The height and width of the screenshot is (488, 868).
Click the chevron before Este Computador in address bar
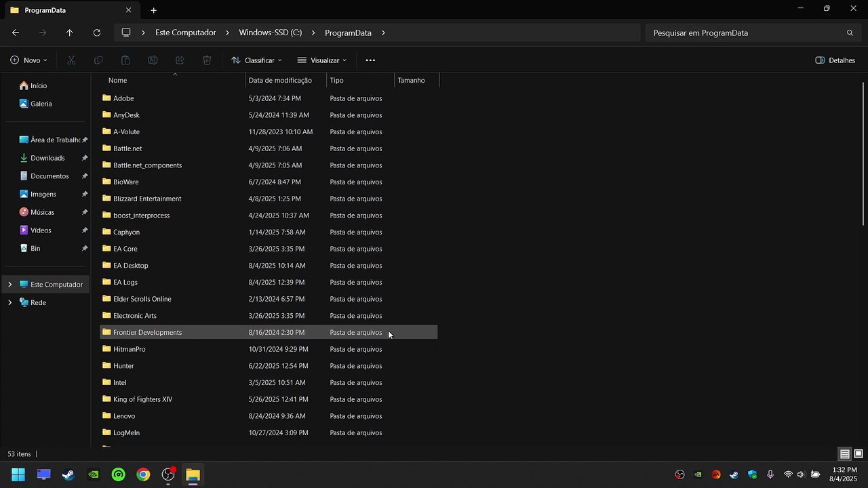point(143,33)
